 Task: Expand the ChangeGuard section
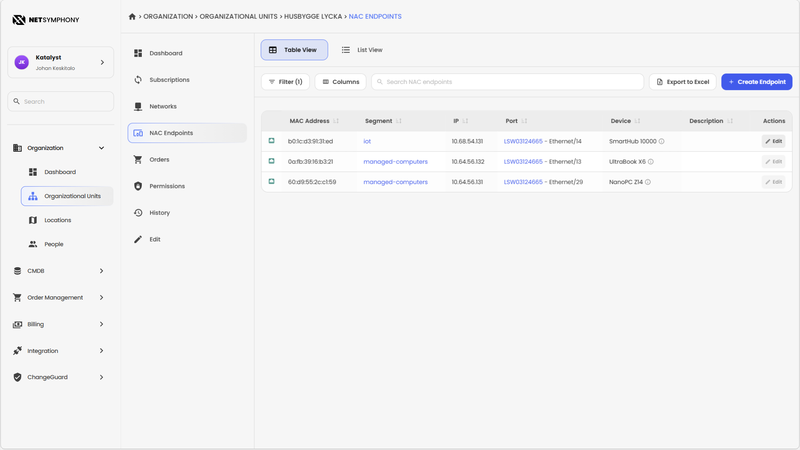click(x=102, y=377)
